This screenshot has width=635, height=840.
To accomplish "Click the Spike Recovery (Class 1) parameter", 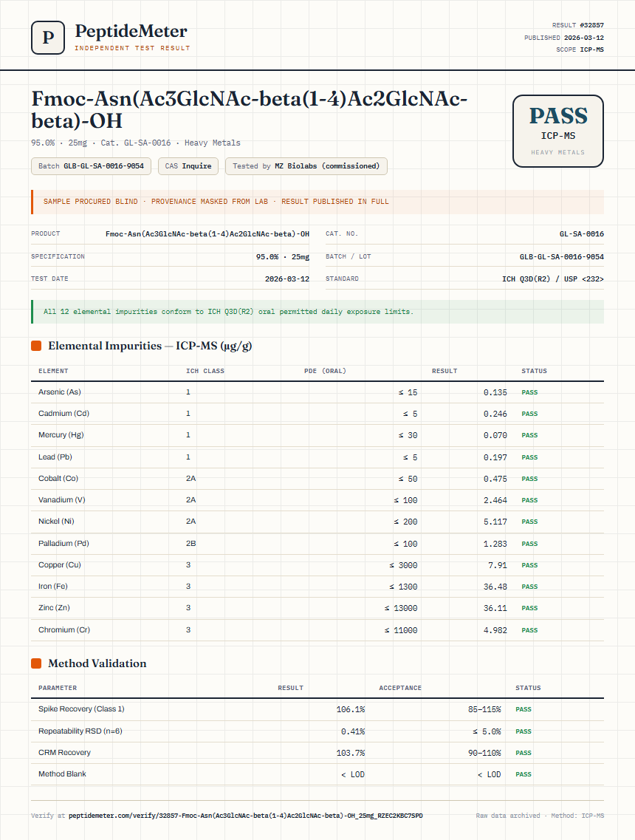I will click(81, 708).
